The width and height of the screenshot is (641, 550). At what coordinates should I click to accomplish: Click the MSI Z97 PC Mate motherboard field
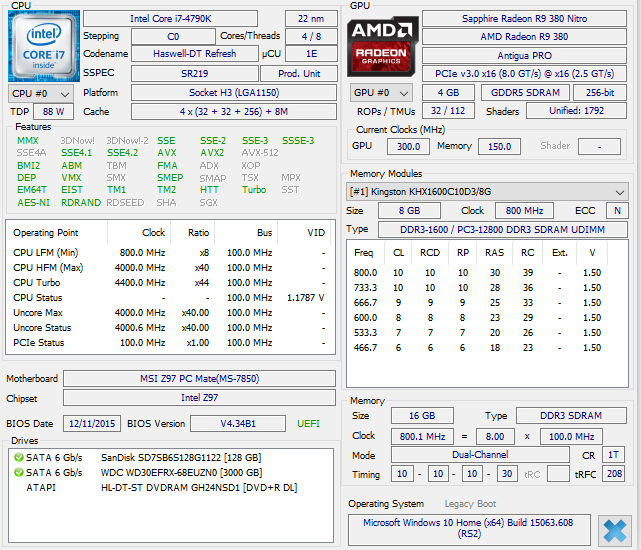199,379
